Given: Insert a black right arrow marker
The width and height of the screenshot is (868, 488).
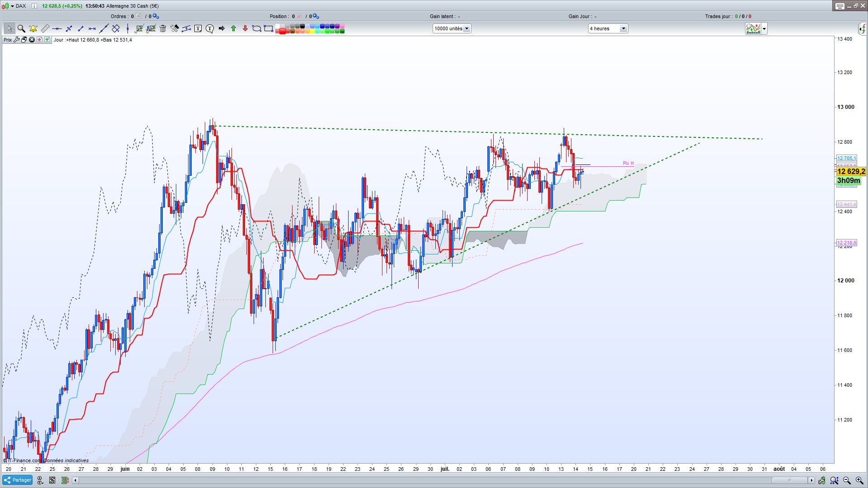Looking at the screenshot, I should coord(222,28).
